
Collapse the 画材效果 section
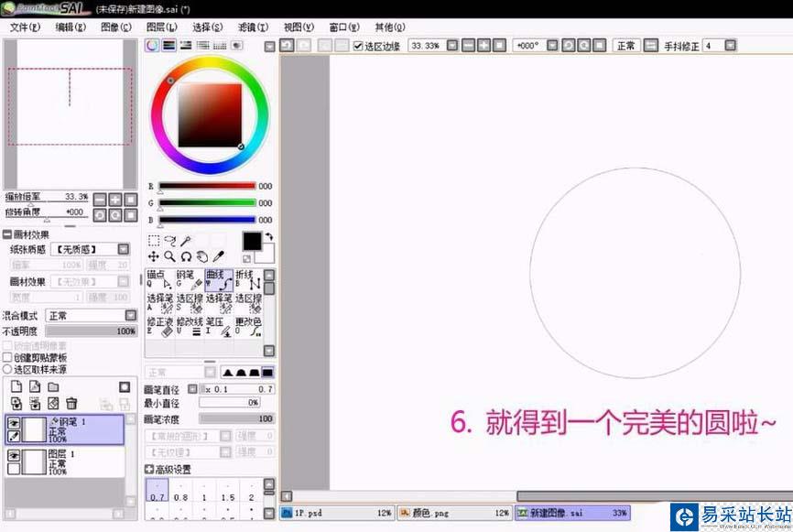tap(7, 234)
